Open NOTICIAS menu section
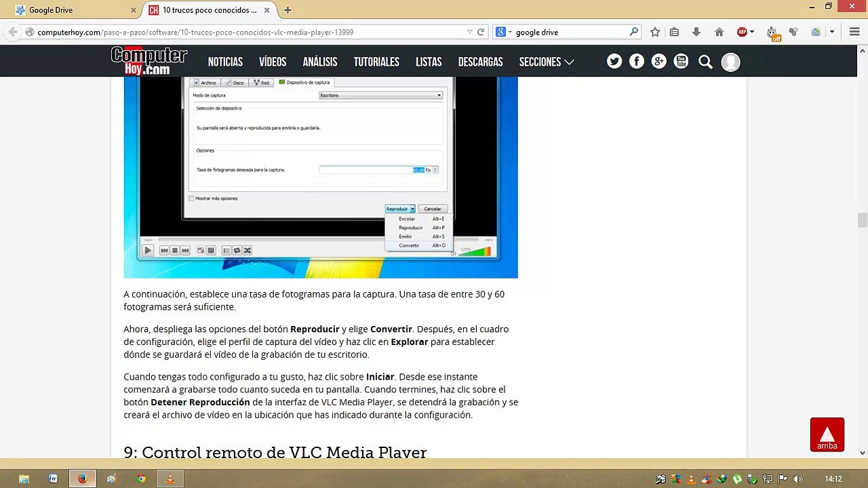 coord(225,62)
